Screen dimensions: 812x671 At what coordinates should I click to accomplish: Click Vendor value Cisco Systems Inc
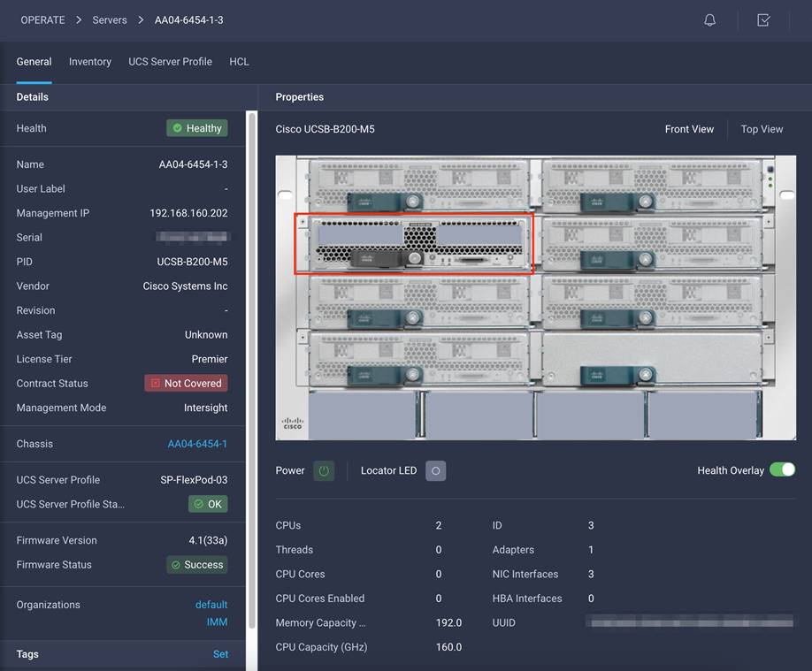point(185,286)
